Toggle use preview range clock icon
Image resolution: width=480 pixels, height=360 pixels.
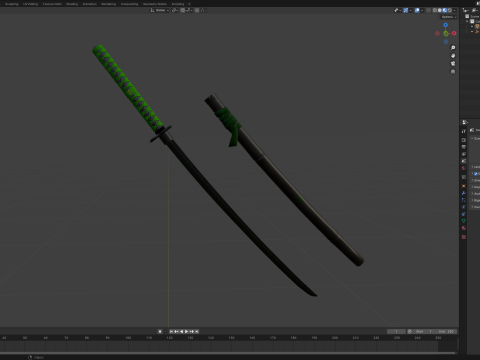pyautogui.click(x=410, y=331)
